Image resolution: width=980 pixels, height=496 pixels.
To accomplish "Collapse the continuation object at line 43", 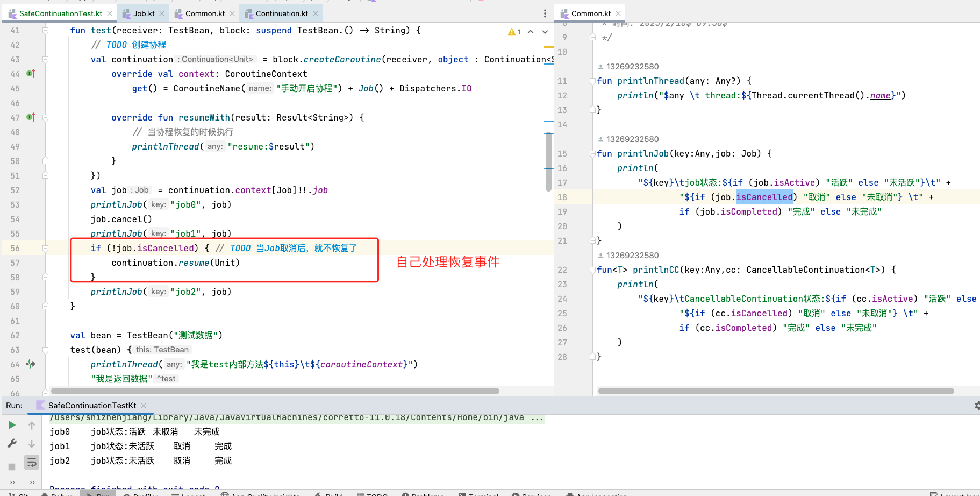I will coord(45,60).
